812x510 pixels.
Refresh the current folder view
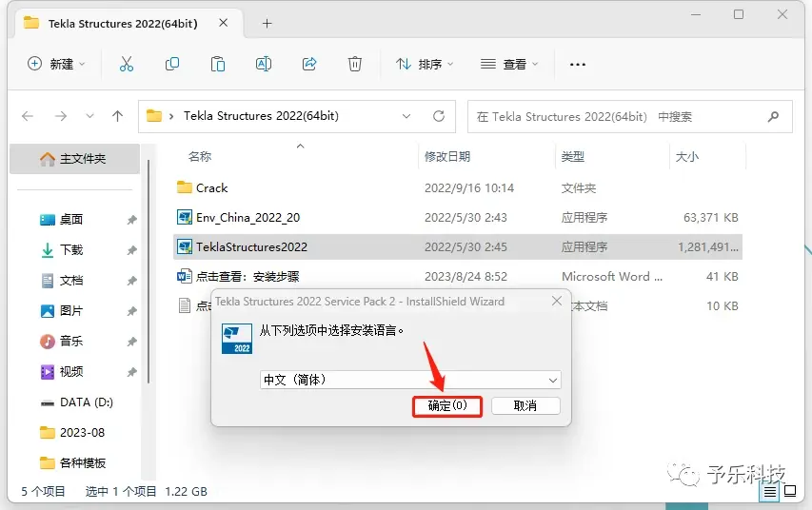click(x=439, y=116)
